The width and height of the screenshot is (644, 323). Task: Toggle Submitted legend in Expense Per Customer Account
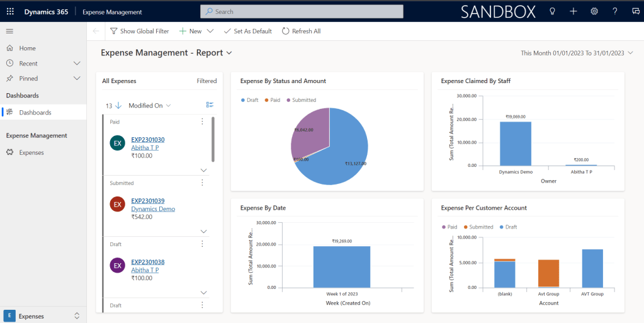478,227
